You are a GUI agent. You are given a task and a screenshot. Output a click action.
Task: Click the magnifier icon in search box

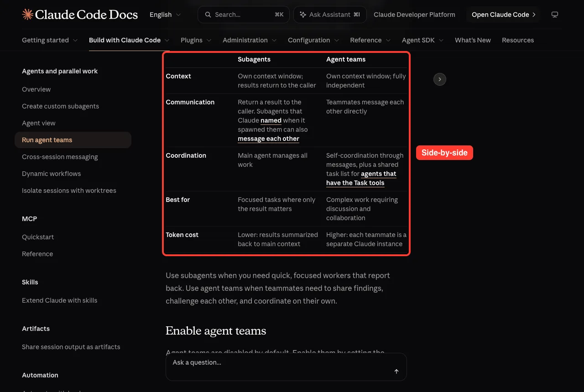pos(208,15)
